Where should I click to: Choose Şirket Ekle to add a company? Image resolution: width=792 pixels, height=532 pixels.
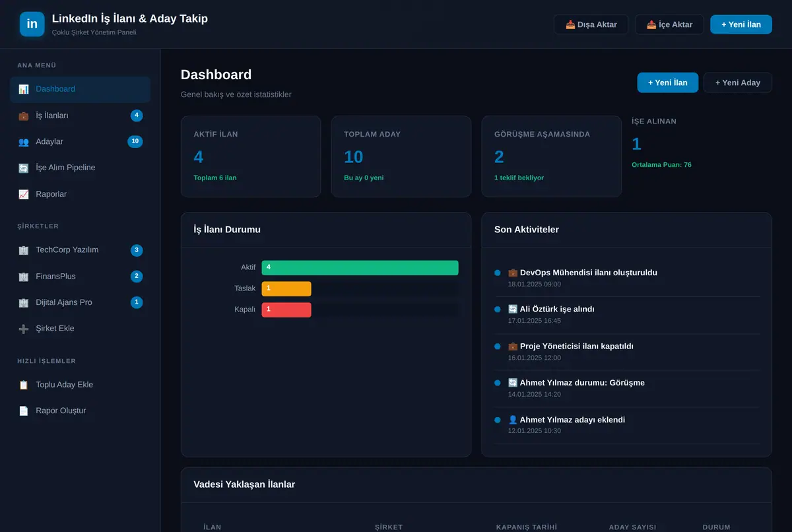tap(80, 329)
